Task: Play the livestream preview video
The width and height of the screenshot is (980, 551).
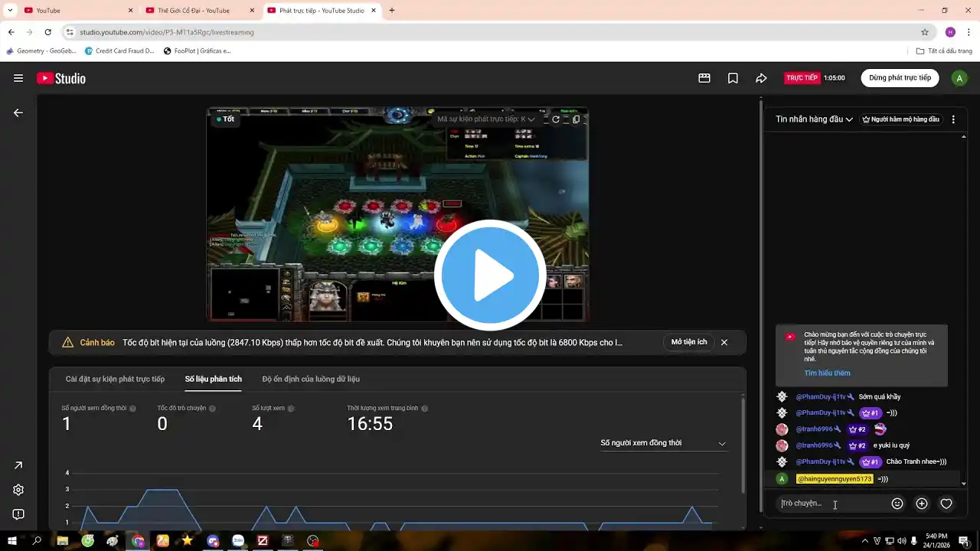Action: (x=490, y=275)
